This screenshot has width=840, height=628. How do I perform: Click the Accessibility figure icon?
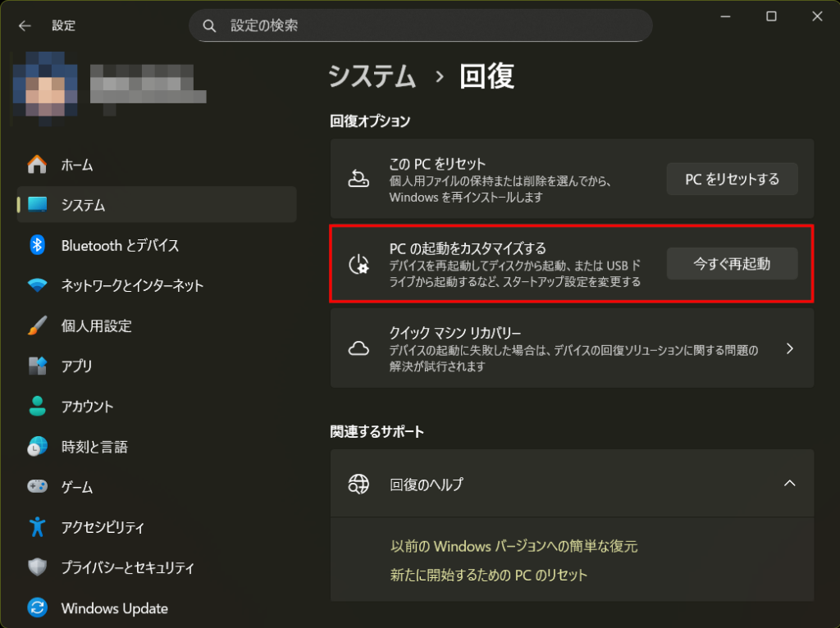pos(37,527)
